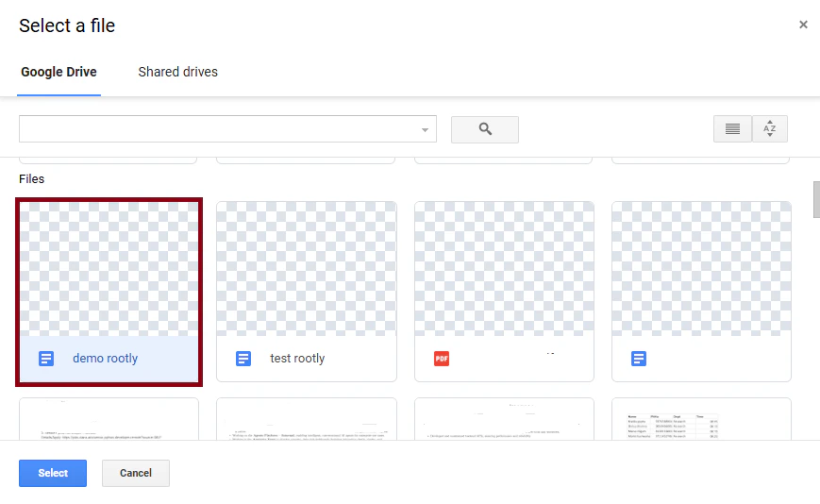Click the red PDF file icon
820x504 pixels.
442,359
